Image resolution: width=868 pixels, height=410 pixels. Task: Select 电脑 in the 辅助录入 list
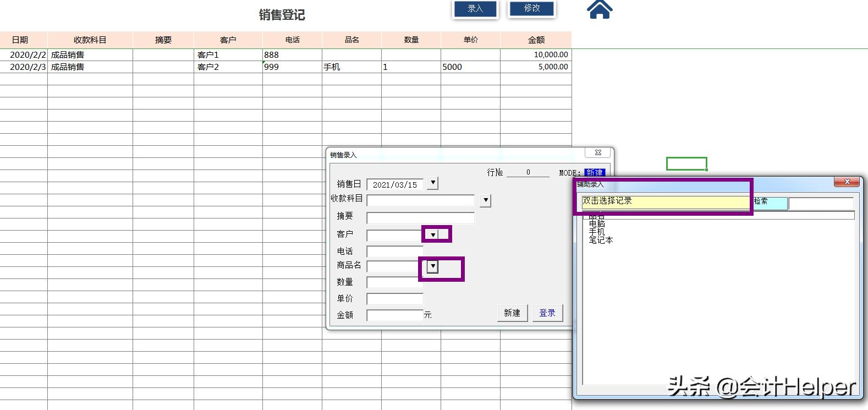pyautogui.click(x=597, y=223)
